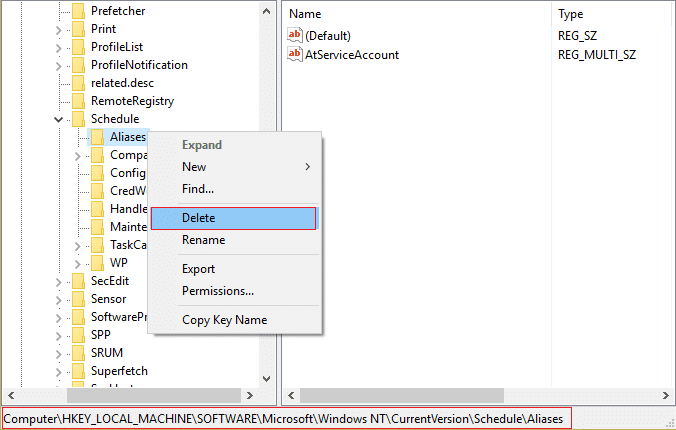
Task: Select the Prefetcher folder icon
Action: click(x=78, y=11)
